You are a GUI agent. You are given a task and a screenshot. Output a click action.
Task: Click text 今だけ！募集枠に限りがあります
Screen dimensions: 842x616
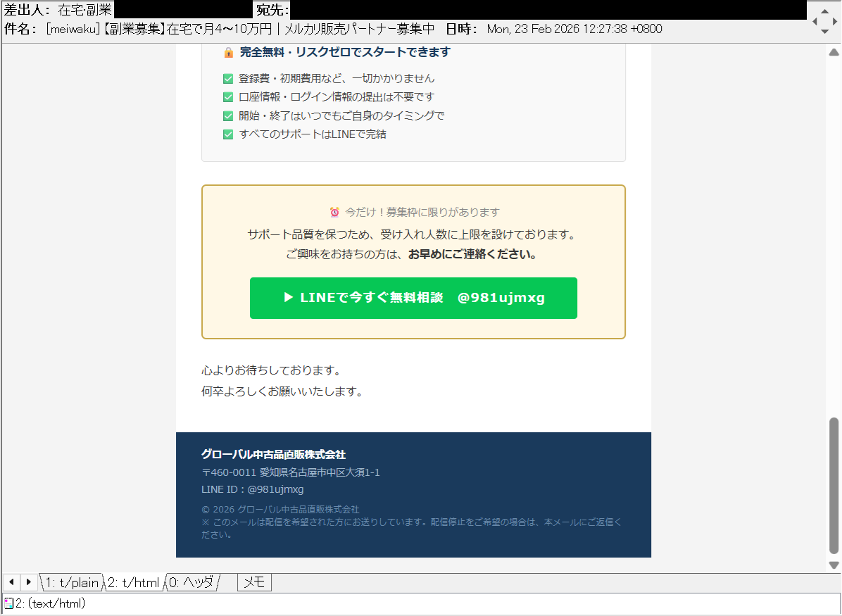422,212
